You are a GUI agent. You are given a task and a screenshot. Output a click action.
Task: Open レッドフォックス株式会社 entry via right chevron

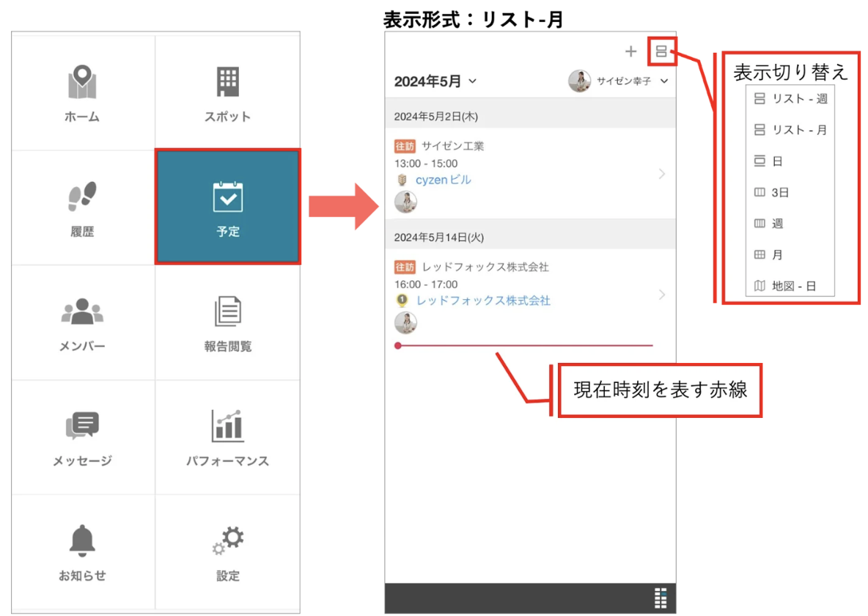point(662,295)
